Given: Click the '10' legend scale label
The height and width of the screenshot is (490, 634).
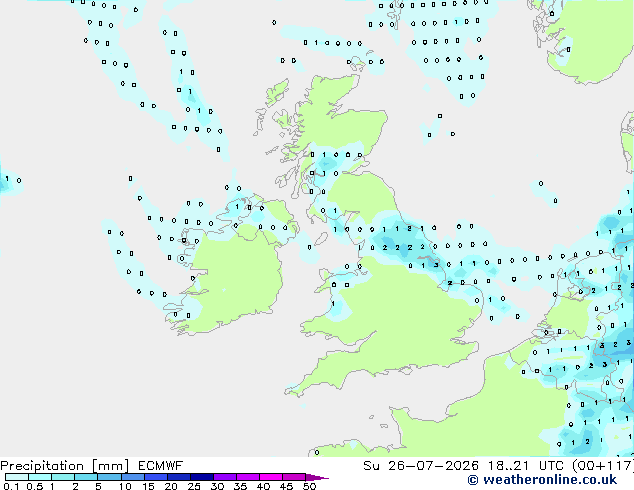Looking at the screenshot, I should click(125, 486).
